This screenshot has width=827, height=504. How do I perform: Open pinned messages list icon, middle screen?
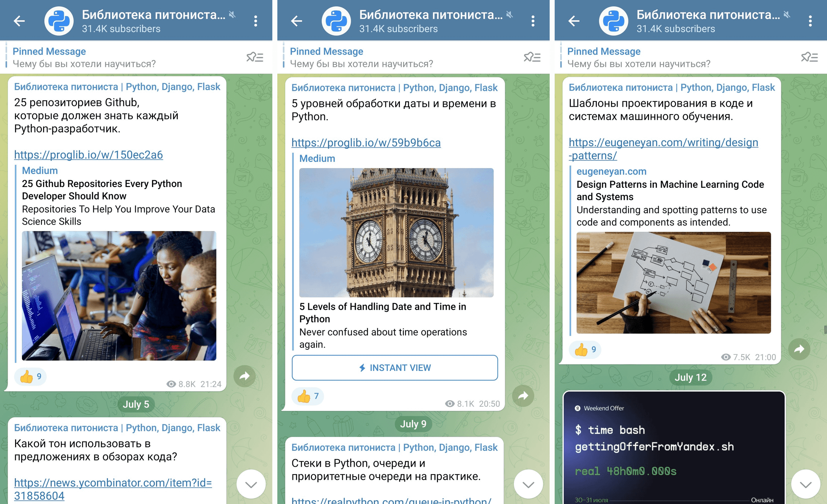click(x=532, y=57)
